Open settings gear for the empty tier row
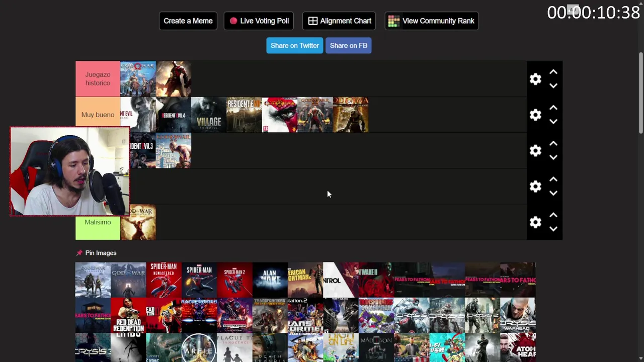Image resolution: width=644 pixels, height=362 pixels. pos(535,186)
